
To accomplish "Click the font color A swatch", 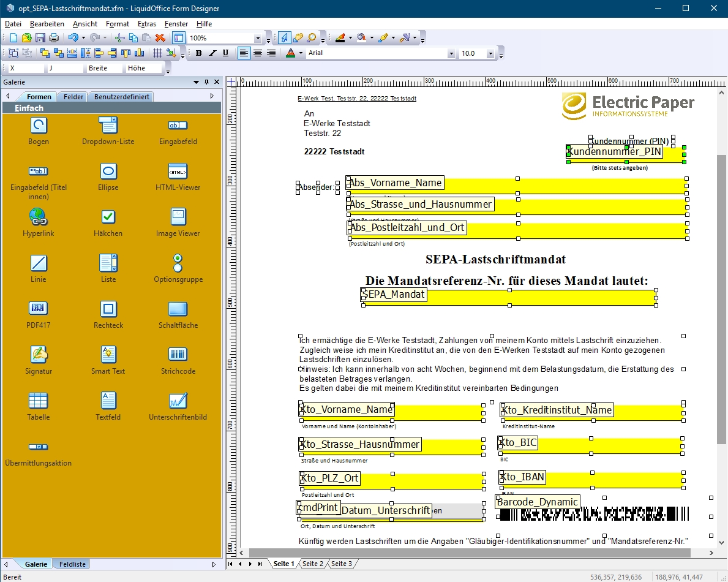I will (291, 53).
